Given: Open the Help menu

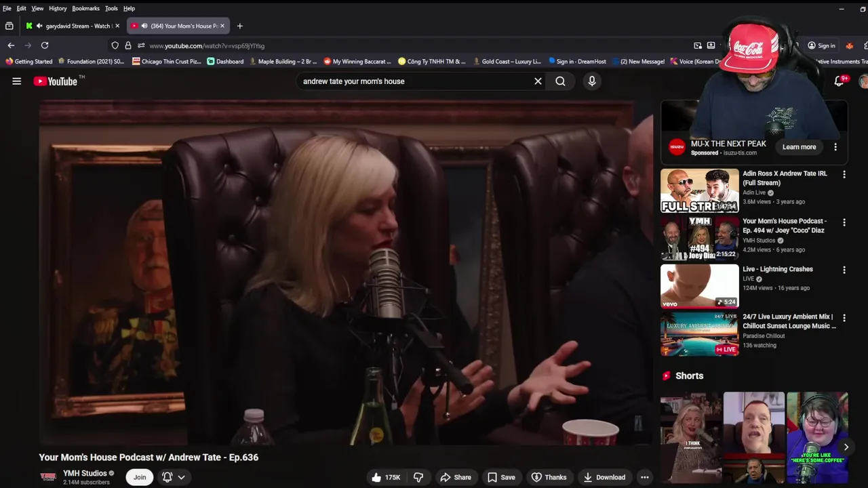Looking at the screenshot, I should 129,8.
